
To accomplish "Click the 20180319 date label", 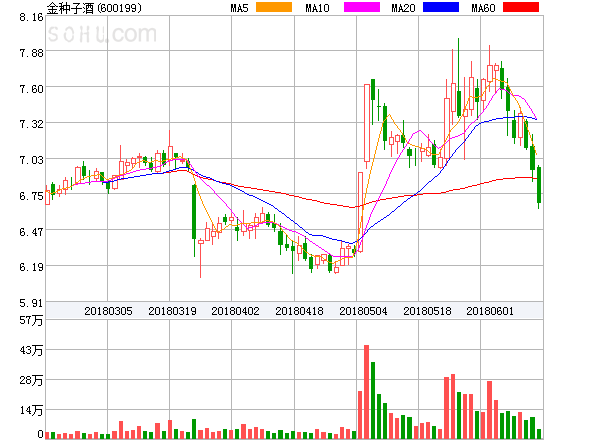I will (172, 311).
